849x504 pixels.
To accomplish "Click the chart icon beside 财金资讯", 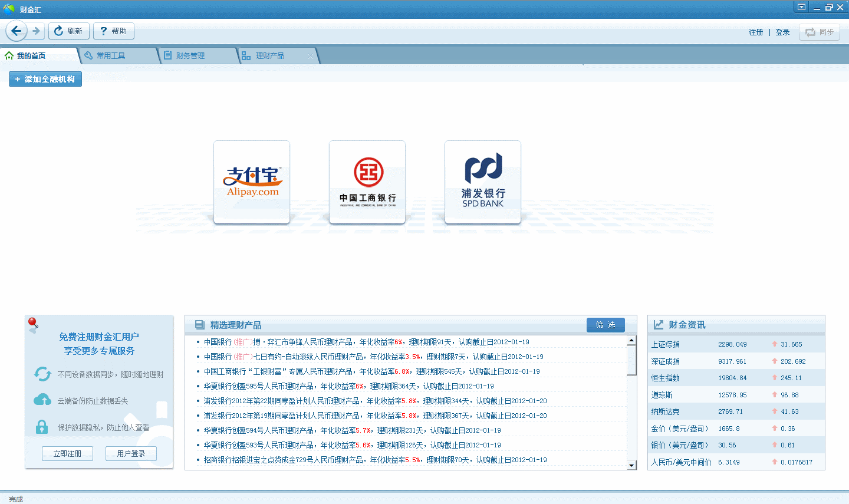I will point(659,325).
